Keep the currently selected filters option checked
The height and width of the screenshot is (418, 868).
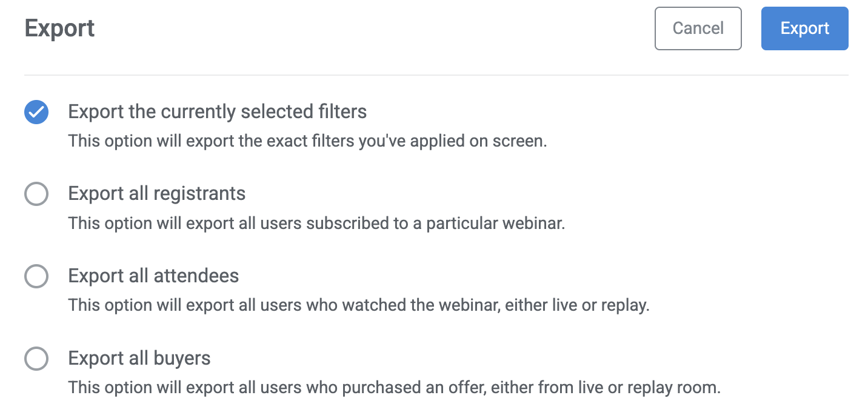pos(36,111)
